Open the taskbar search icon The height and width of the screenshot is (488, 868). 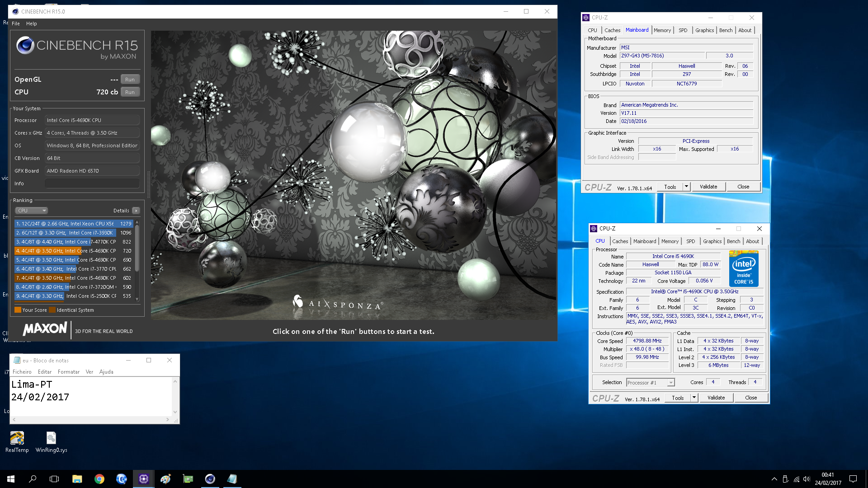click(33, 479)
